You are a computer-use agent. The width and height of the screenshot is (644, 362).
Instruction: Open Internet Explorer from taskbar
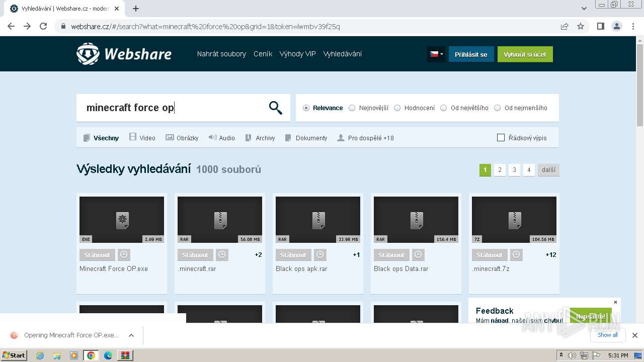(40, 355)
